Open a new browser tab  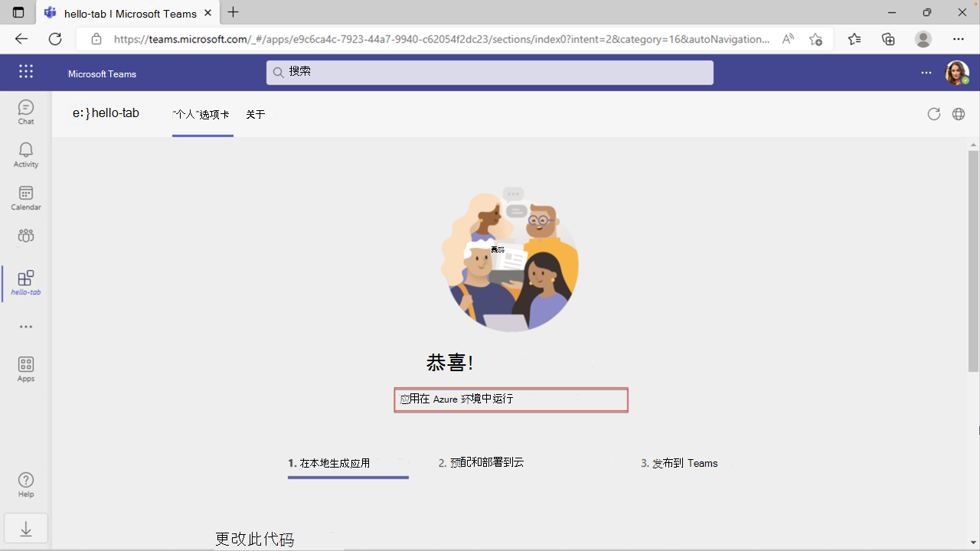point(233,12)
